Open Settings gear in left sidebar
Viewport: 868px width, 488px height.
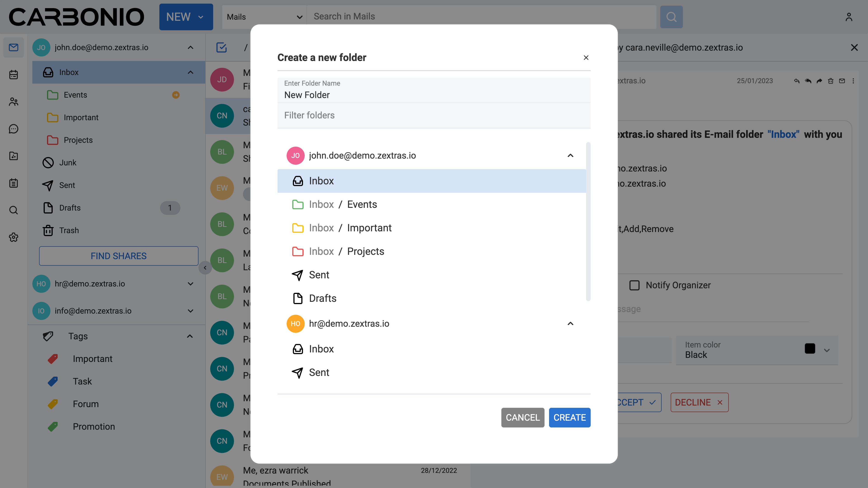(14, 237)
